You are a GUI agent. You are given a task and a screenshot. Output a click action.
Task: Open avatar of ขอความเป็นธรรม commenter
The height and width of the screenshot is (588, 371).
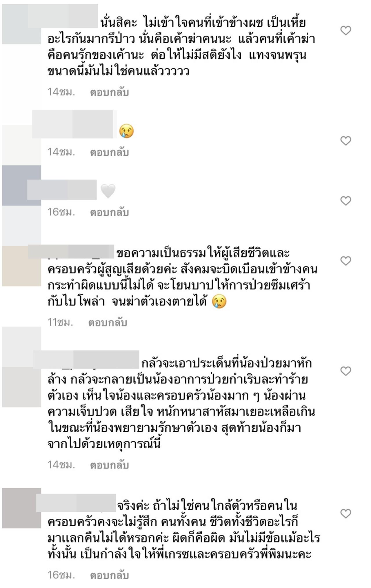[x=21, y=266]
